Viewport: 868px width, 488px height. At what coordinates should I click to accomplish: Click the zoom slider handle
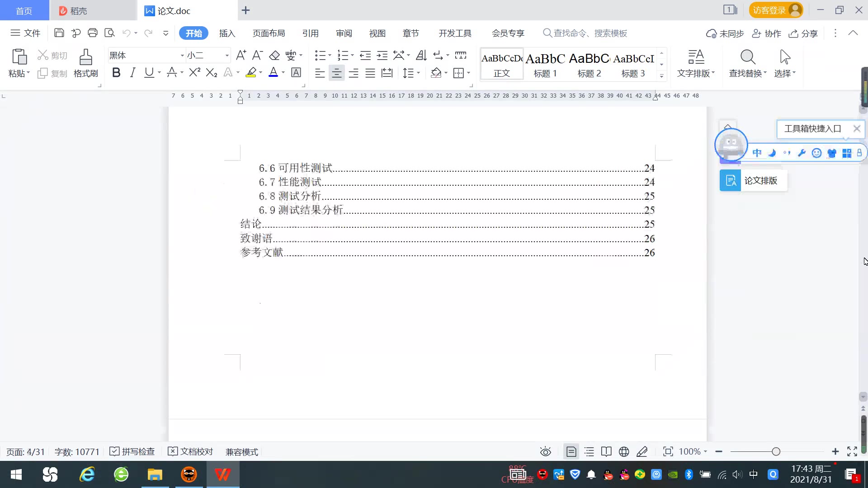coord(776,451)
